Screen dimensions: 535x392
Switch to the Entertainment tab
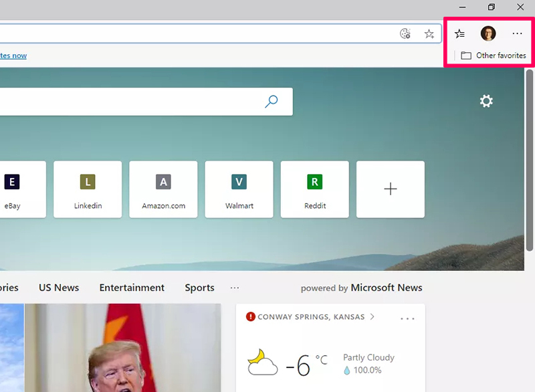tap(132, 288)
